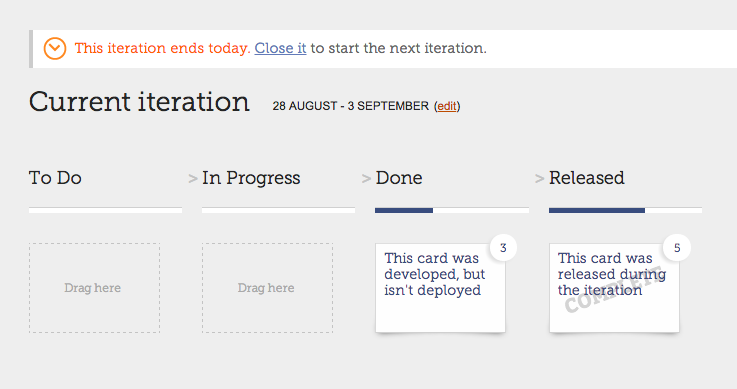The width and height of the screenshot is (737, 389).
Task: Select the Released column heading
Action: point(587,178)
